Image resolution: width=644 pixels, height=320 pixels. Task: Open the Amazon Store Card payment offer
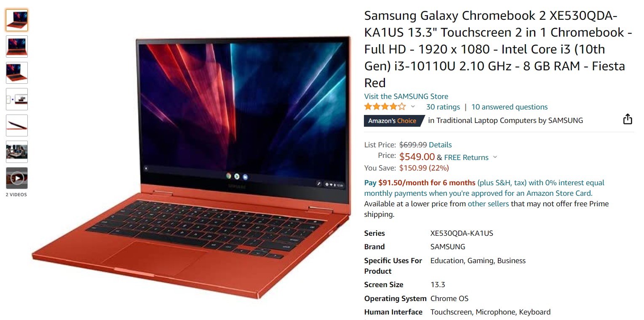(484, 188)
